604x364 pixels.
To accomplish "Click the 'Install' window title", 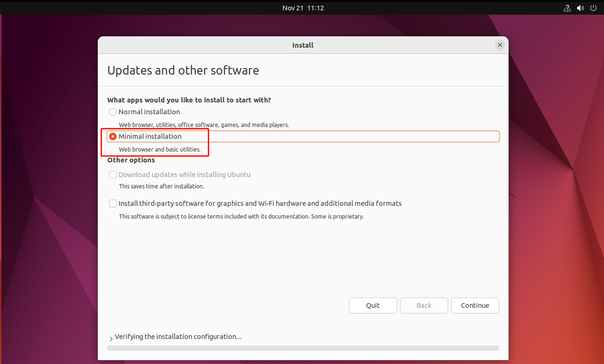I will tap(303, 45).
